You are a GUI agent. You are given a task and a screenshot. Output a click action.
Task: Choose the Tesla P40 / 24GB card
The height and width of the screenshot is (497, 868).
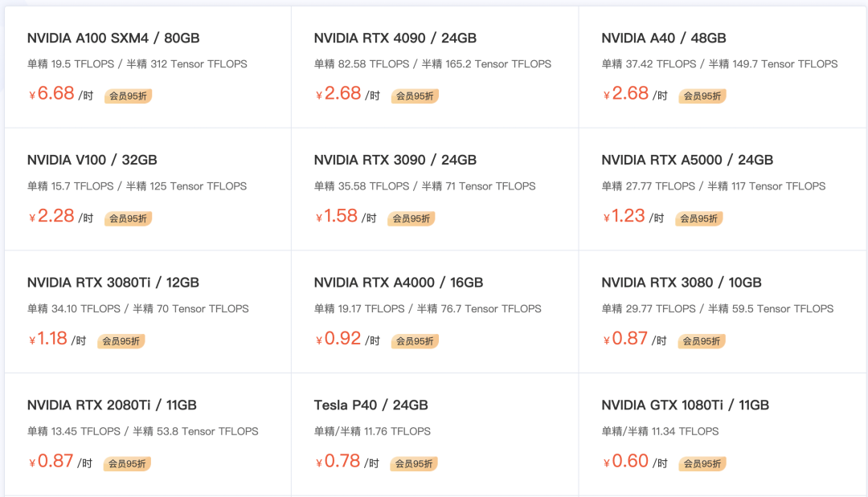coord(371,405)
